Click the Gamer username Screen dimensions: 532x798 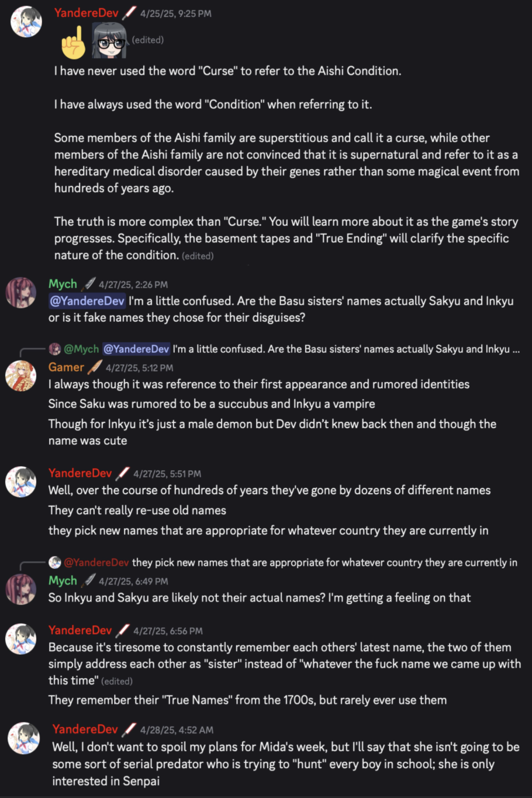(66, 367)
